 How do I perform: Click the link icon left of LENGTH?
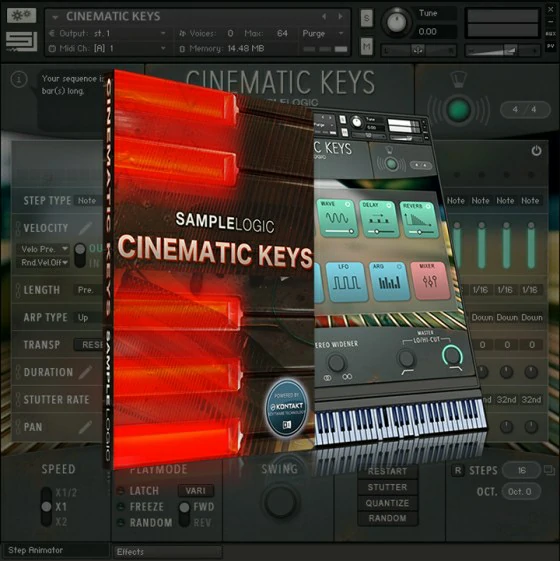[x=18, y=290]
